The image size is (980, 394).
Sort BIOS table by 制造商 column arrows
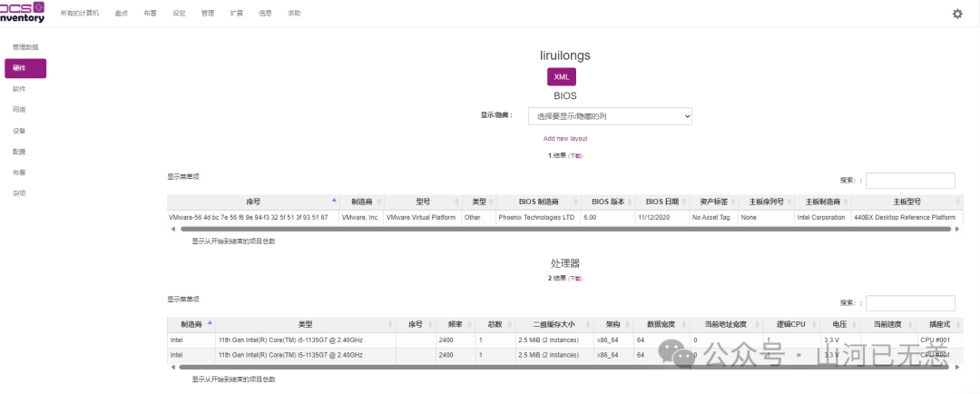pos(378,202)
